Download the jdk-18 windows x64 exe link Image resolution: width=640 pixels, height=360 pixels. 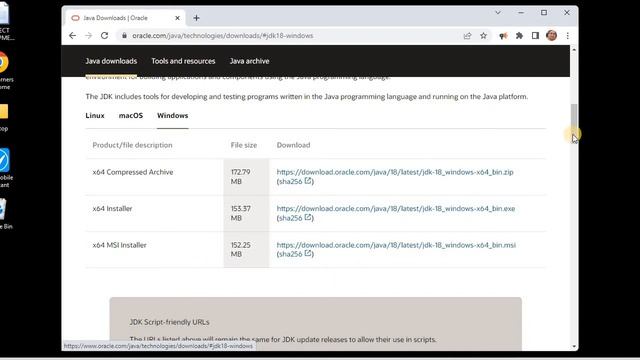pos(396,209)
